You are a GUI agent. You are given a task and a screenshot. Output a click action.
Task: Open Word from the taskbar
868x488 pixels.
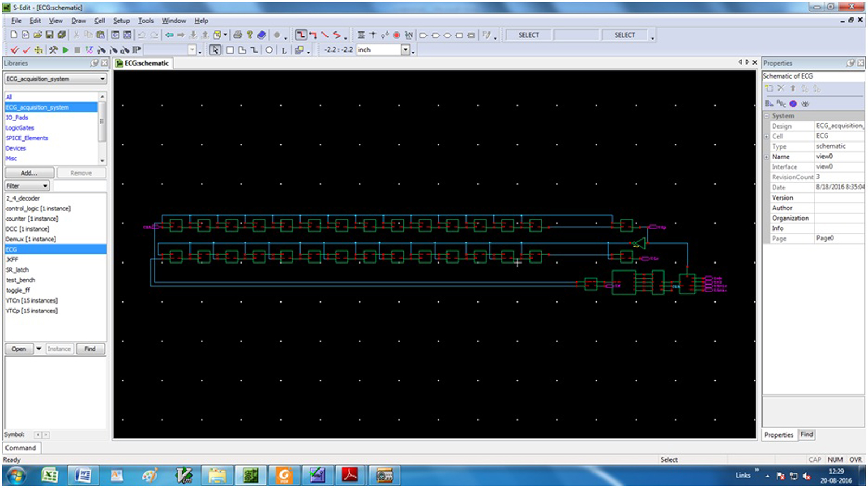[x=83, y=476]
